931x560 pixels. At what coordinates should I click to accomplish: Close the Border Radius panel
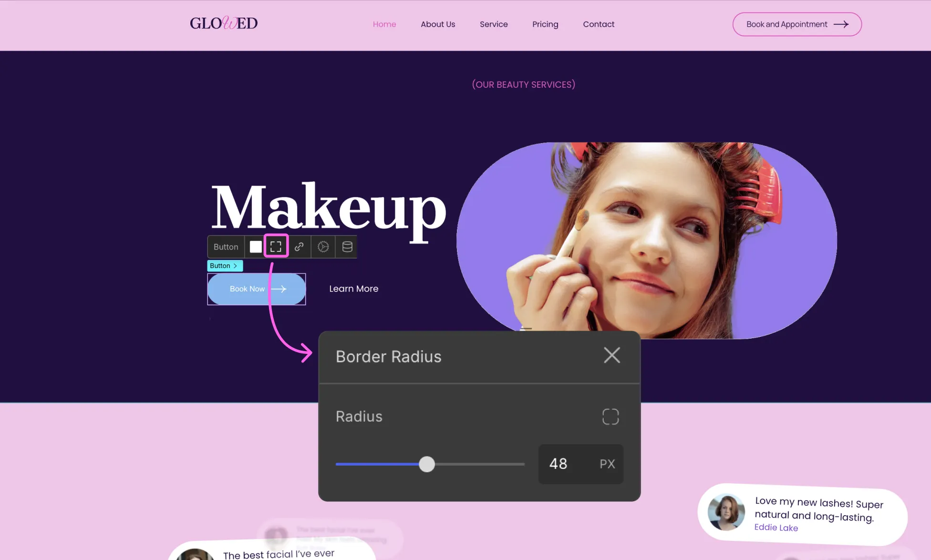[x=612, y=355]
